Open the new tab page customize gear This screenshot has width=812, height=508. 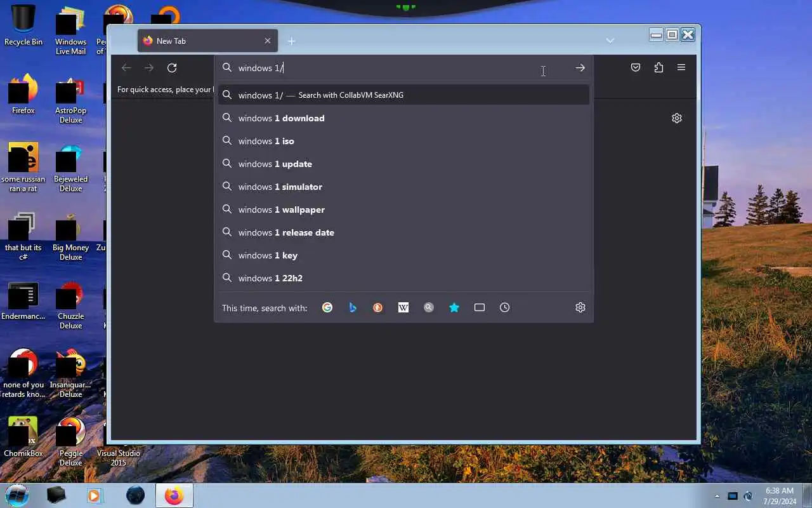[677, 118]
